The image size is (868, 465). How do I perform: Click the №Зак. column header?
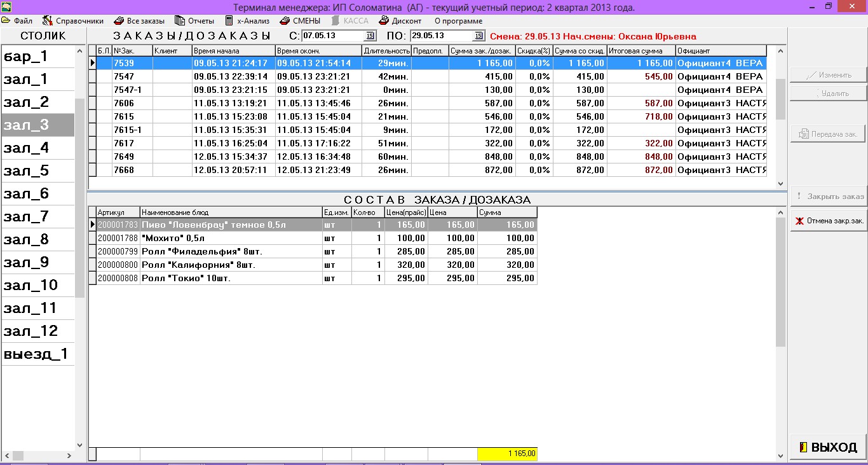tap(132, 51)
